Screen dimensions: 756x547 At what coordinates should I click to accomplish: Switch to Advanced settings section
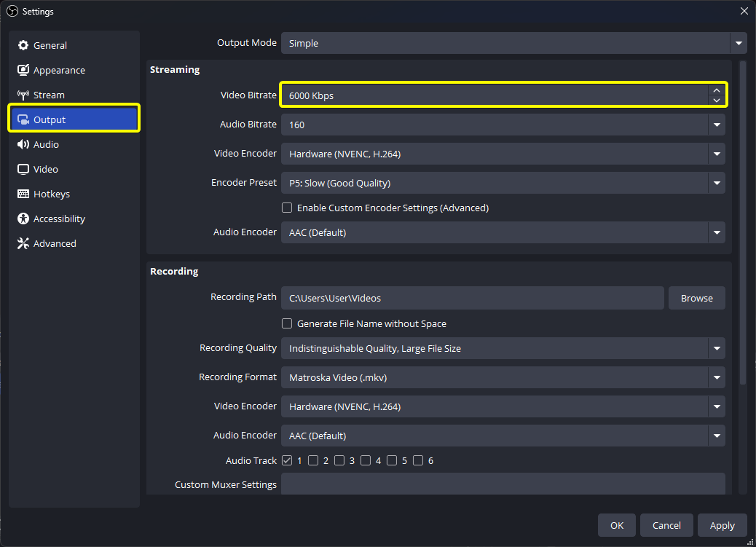(x=74, y=243)
